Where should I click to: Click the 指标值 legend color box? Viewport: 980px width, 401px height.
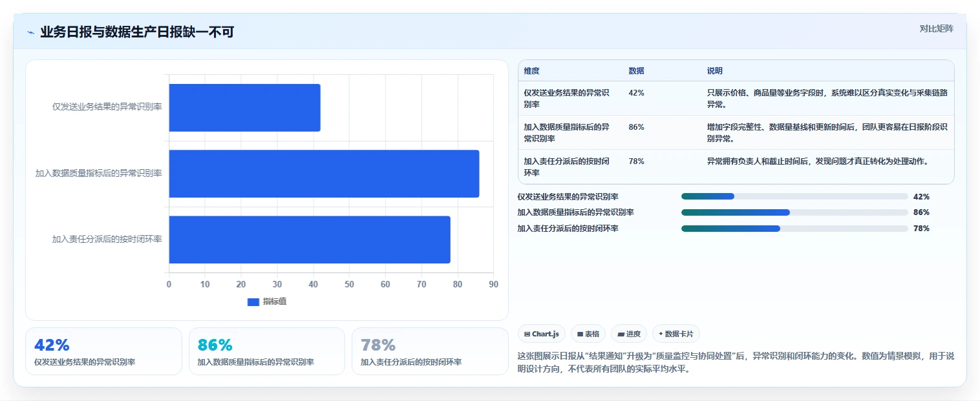tap(253, 302)
